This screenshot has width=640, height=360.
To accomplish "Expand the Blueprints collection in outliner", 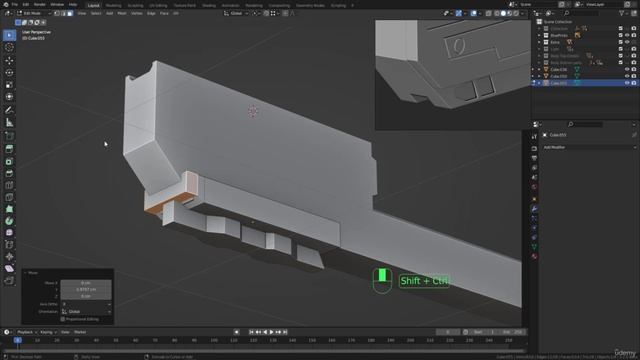I will [x=539, y=36].
